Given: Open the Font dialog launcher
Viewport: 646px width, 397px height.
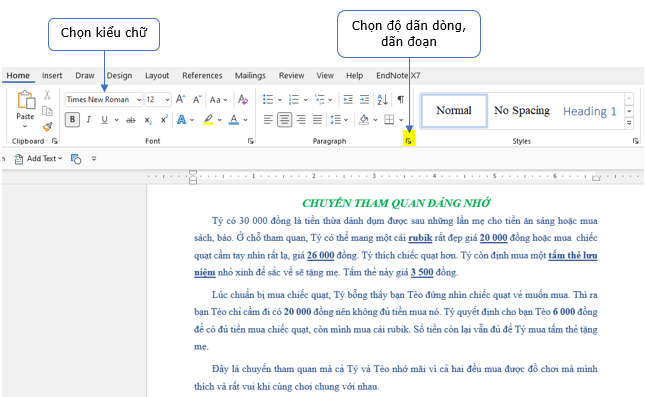Looking at the screenshot, I should [x=250, y=141].
